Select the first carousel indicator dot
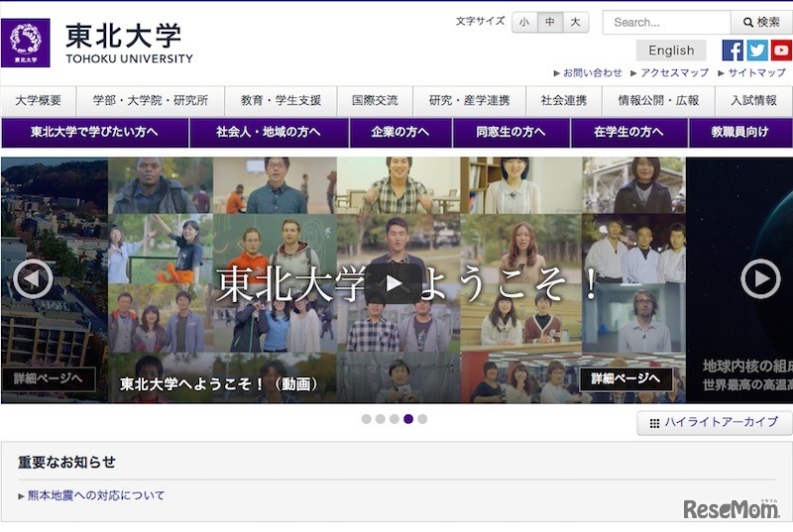The image size is (793, 532). click(366, 419)
